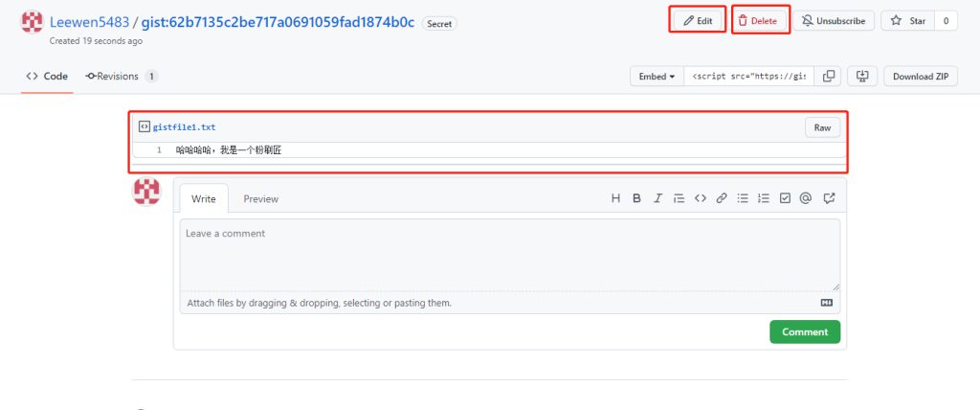Apply bold formatting
Viewport: 980px width, 410px height.
[x=636, y=198]
